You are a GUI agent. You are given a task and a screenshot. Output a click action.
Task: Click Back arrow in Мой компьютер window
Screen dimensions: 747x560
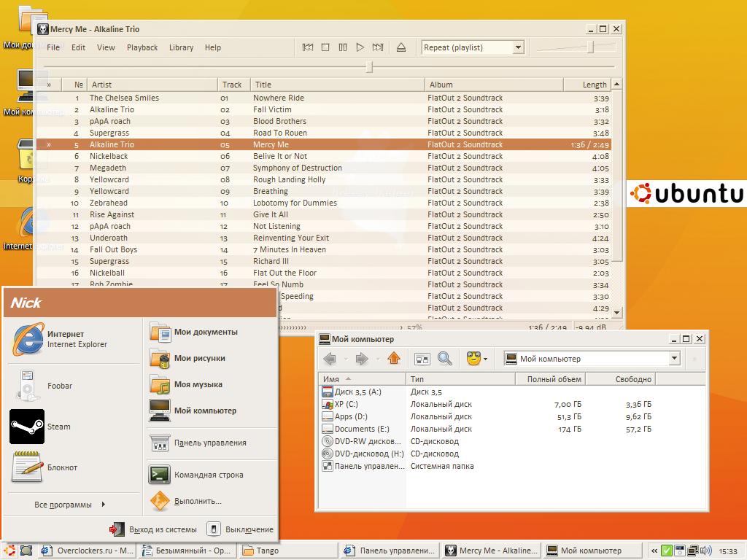point(330,359)
